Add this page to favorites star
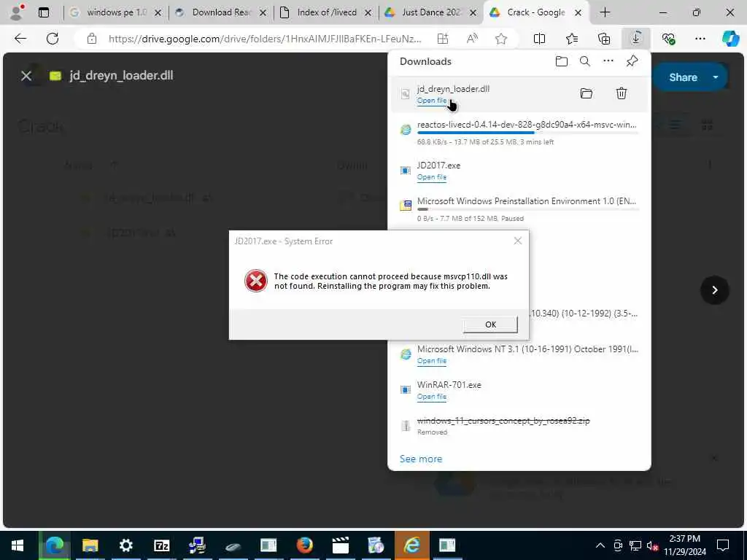 point(500,39)
